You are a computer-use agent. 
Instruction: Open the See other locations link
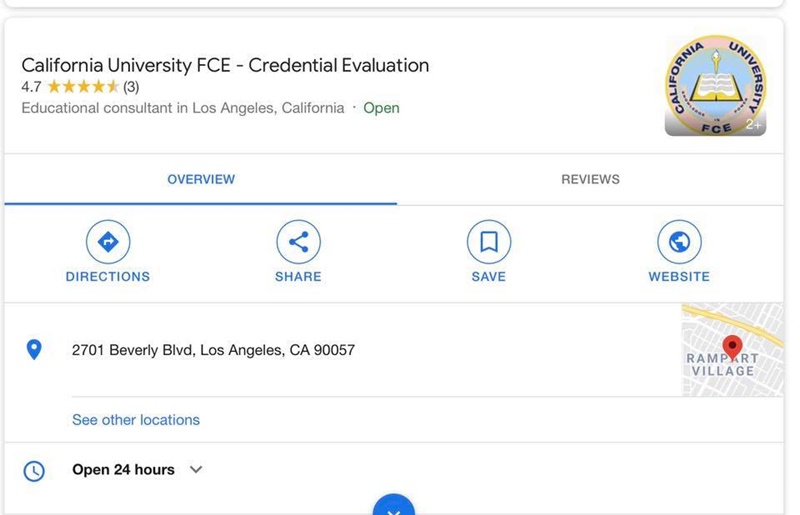pyautogui.click(x=136, y=420)
